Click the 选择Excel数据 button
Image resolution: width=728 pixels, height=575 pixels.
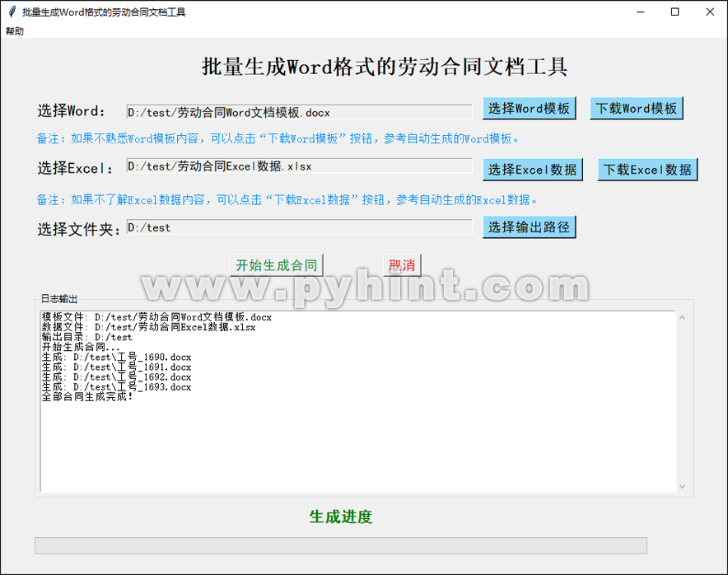pyautogui.click(x=533, y=170)
